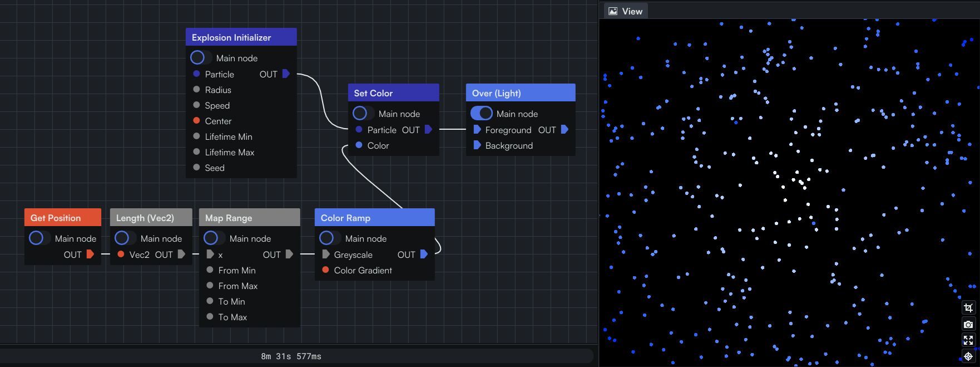Click the Center input socket on Explosion Initializer

[196, 121]
